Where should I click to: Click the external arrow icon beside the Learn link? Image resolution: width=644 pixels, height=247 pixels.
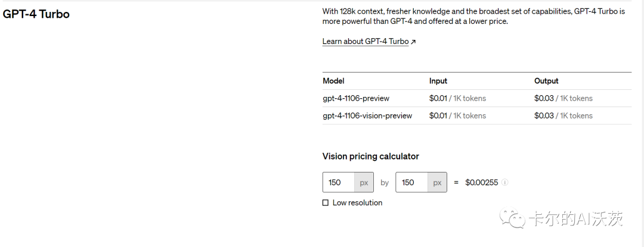[x=414, y=42]
